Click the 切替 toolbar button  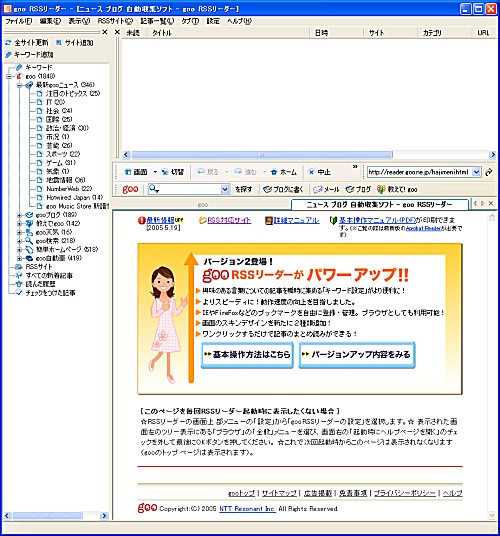point(173,172)
